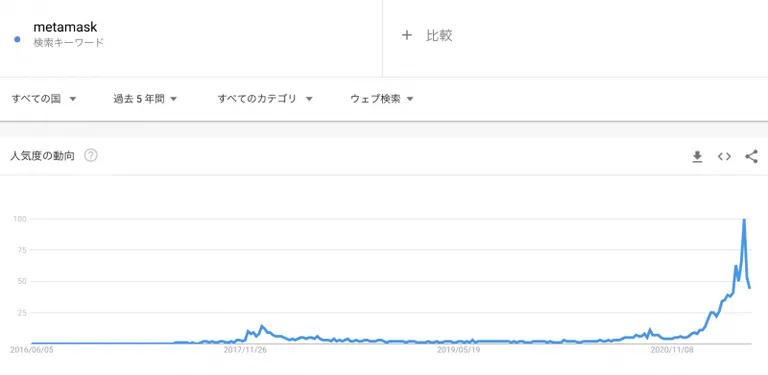Click the 2019/05/19 date axis label

tap(459, 350)
